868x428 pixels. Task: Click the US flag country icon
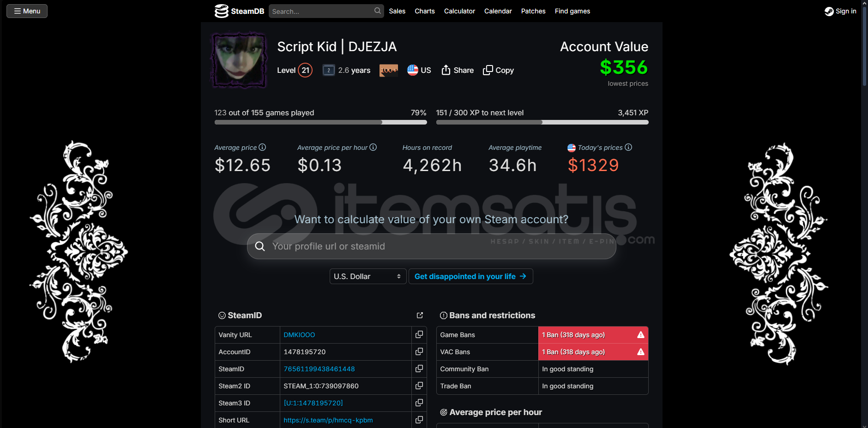click(412, 70)
